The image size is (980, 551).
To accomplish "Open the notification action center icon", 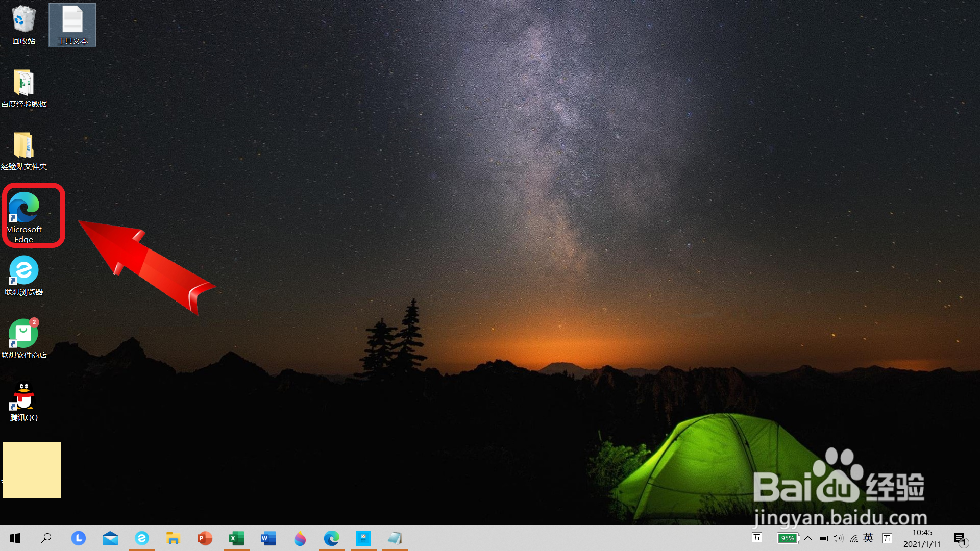I will pos(960,539).
